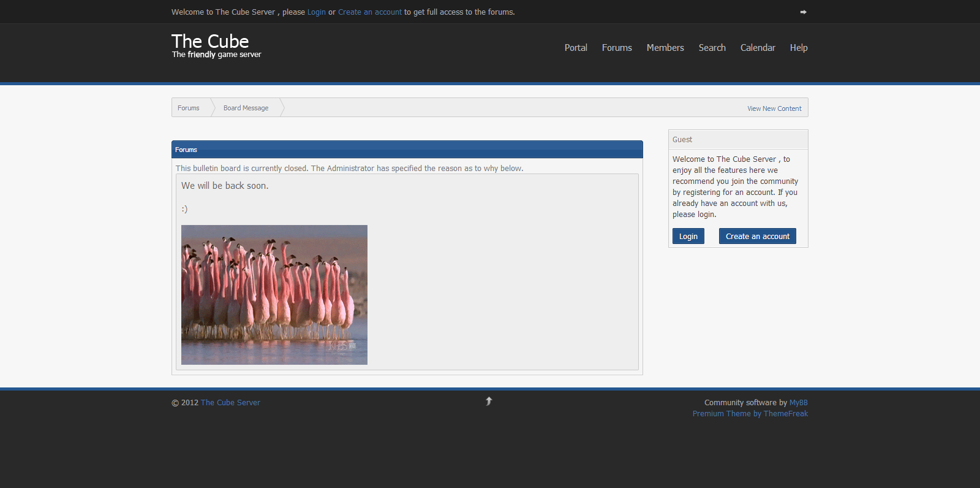Click the 'We will be back soon.' text
980x488 pixels.
point(225,186)
